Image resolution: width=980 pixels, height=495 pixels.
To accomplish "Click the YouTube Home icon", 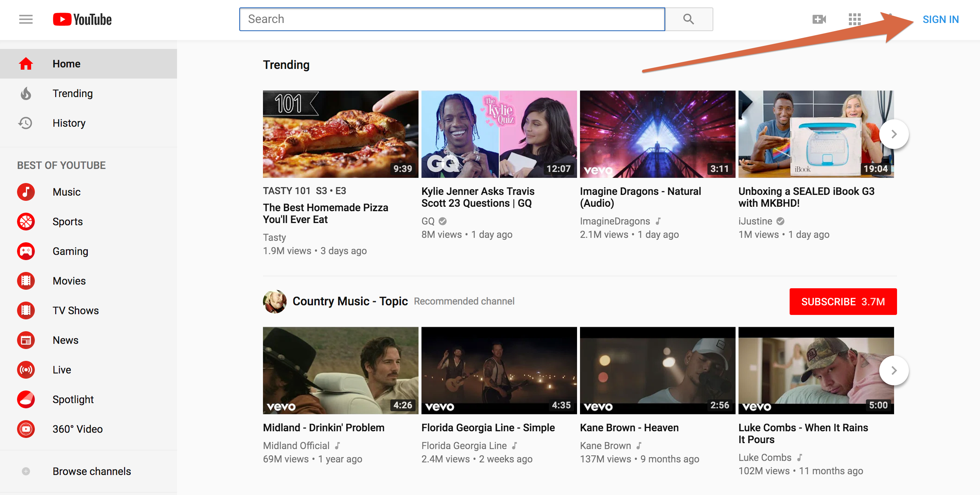I will point(25,63).
